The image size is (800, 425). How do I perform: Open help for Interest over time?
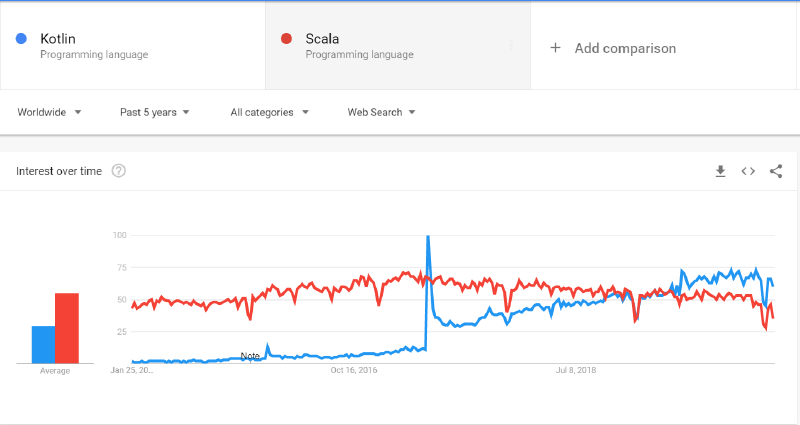coord(119,171)
